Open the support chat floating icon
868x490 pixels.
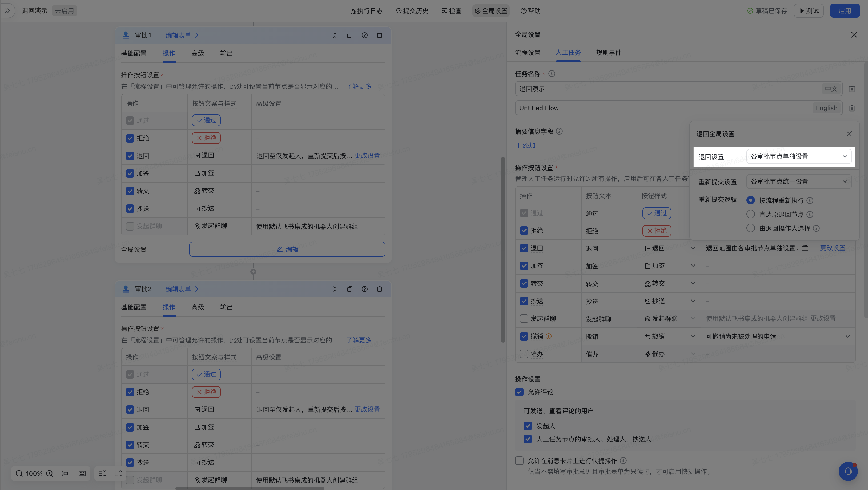point(848,471)
